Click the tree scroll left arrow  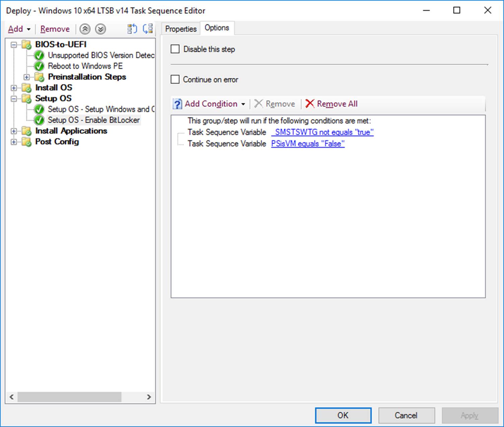click(12, 397)
